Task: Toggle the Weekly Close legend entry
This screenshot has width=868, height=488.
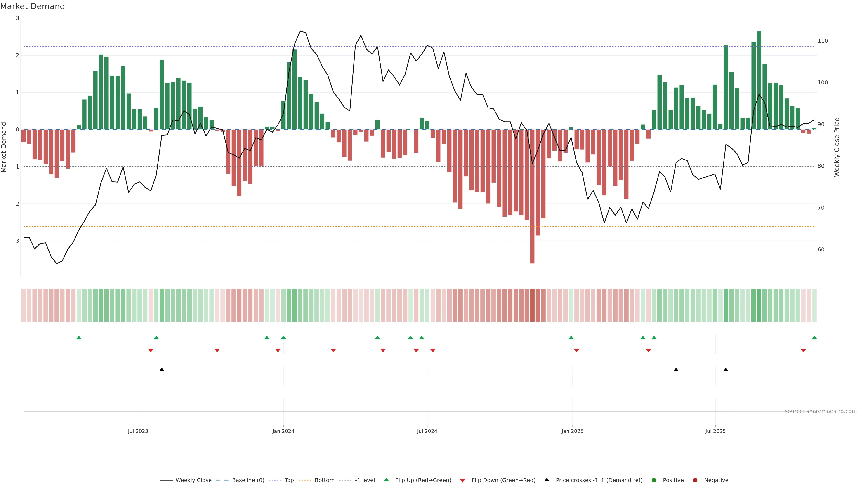Action: (193, 480)
